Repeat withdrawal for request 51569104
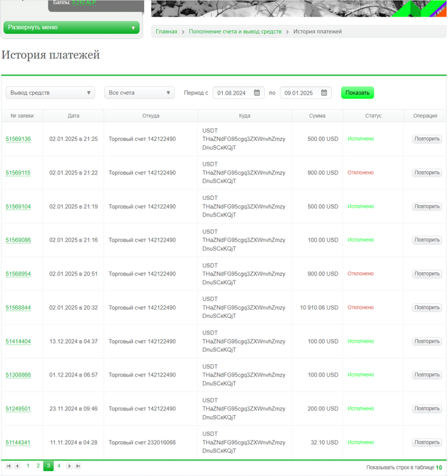The image size is (448, 476). pos(427,206)
